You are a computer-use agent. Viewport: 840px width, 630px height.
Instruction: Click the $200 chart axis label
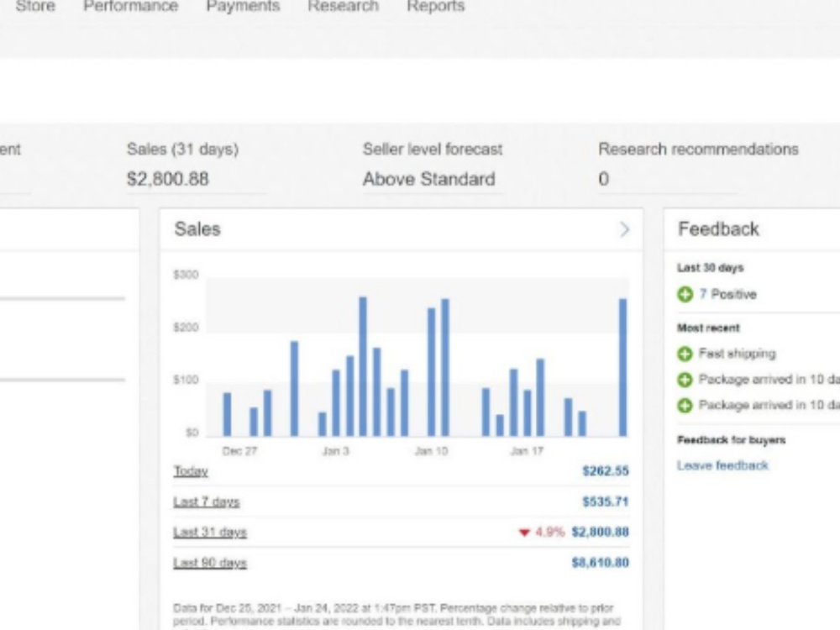(186, 328)
